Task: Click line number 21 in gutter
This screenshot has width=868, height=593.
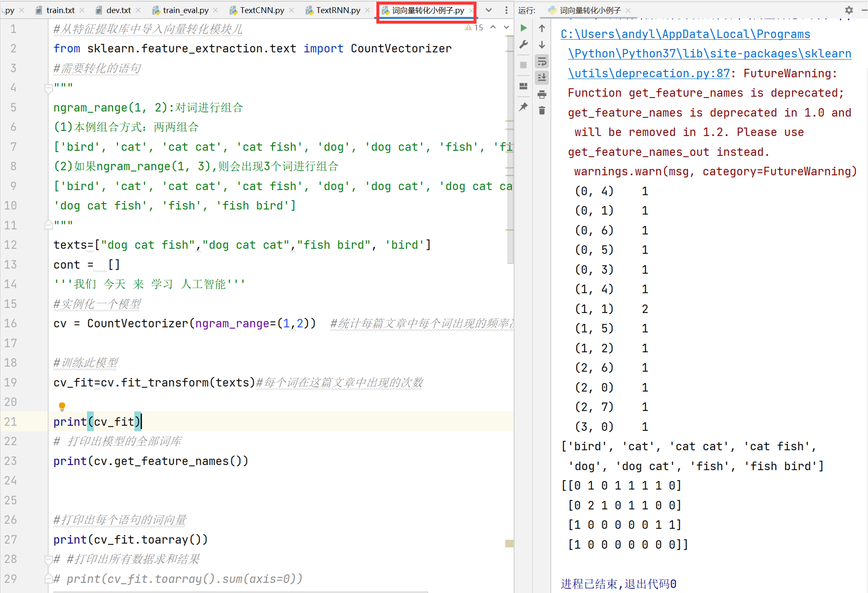Action: 11,422
